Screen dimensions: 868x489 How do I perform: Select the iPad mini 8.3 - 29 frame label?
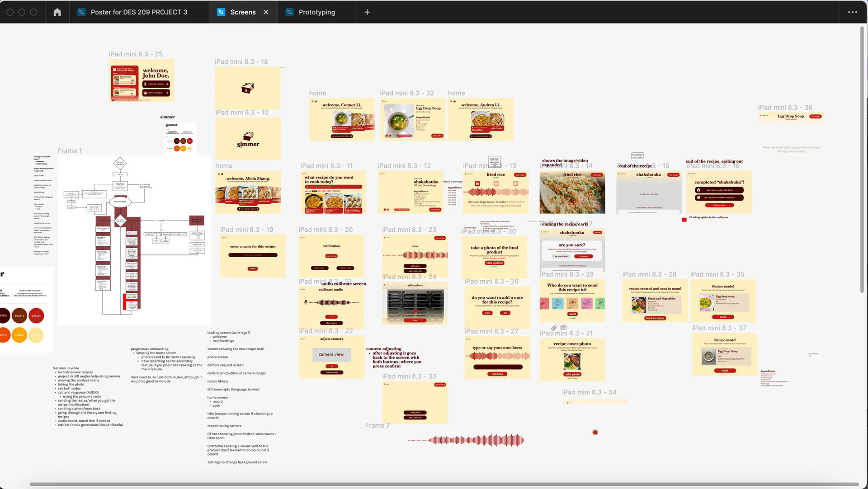click(649, 274)
